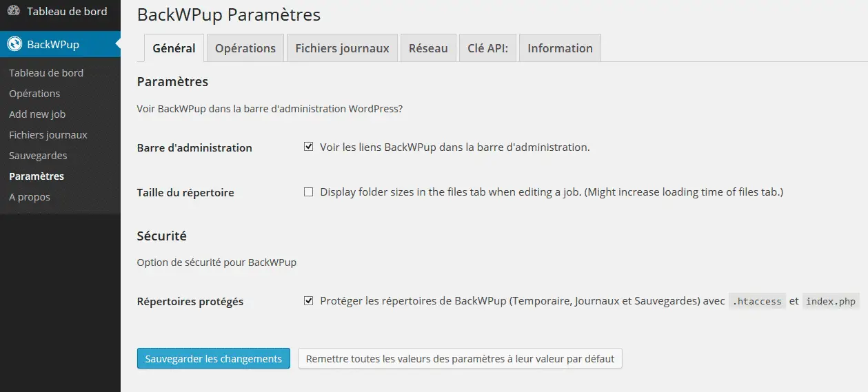
Task: Click the BackWPup logo icon in sidebar
Action: click(14, 44)
